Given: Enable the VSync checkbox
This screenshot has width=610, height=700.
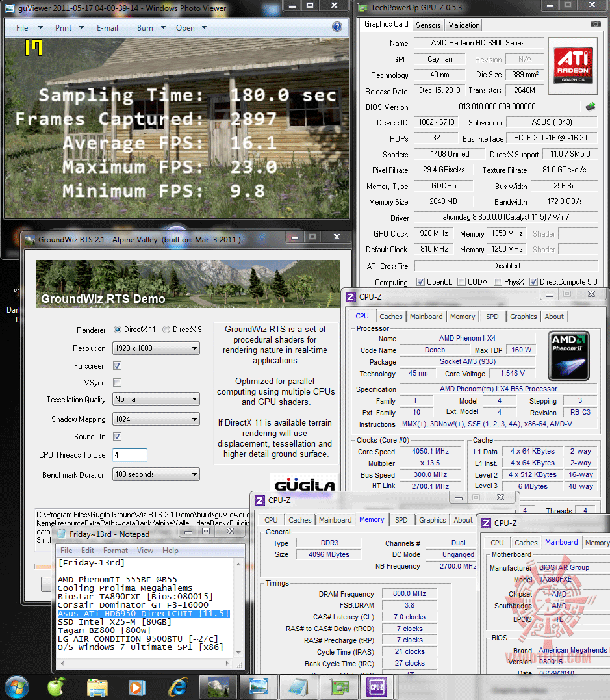Looking at the screenshot, I should 118,383.
